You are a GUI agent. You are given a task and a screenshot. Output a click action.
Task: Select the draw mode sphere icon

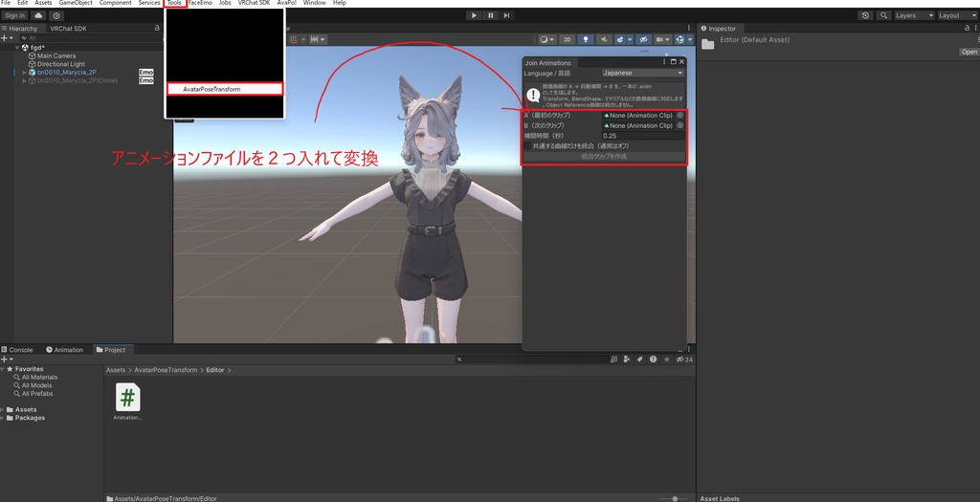point(546,39)
